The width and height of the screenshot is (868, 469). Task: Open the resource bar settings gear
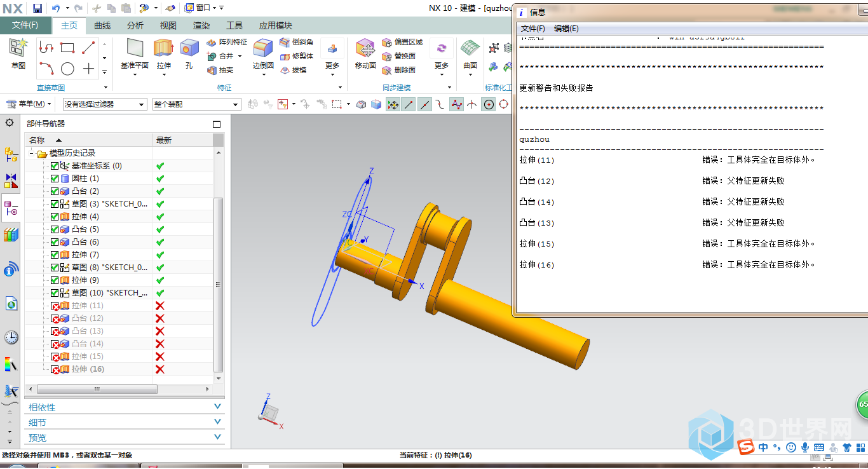[x=10, y=123]
